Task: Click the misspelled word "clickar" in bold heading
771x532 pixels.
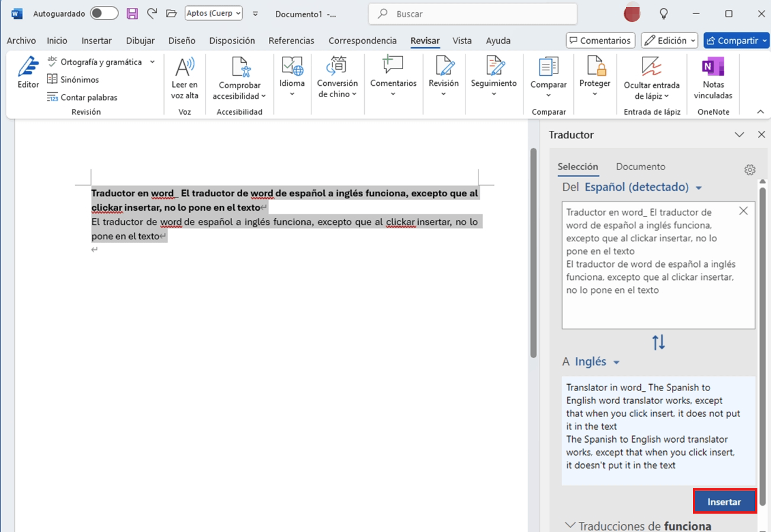Action: (107, 208)
